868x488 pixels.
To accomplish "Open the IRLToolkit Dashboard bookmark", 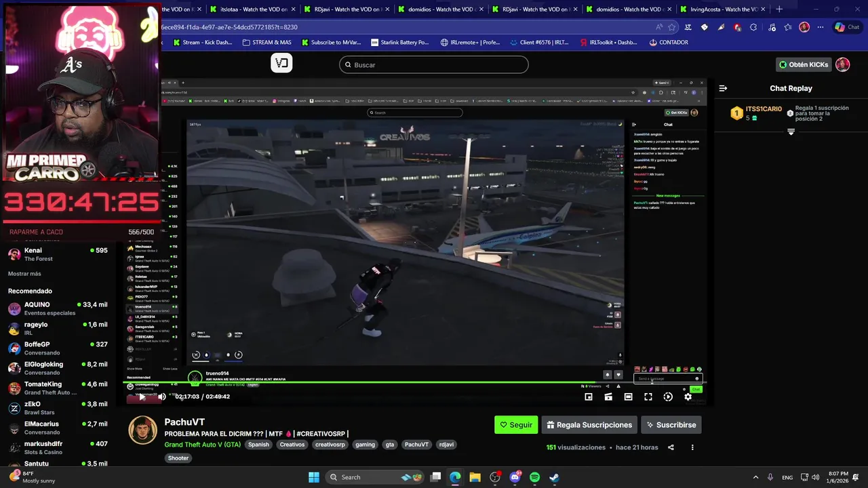I will [608, 42].
